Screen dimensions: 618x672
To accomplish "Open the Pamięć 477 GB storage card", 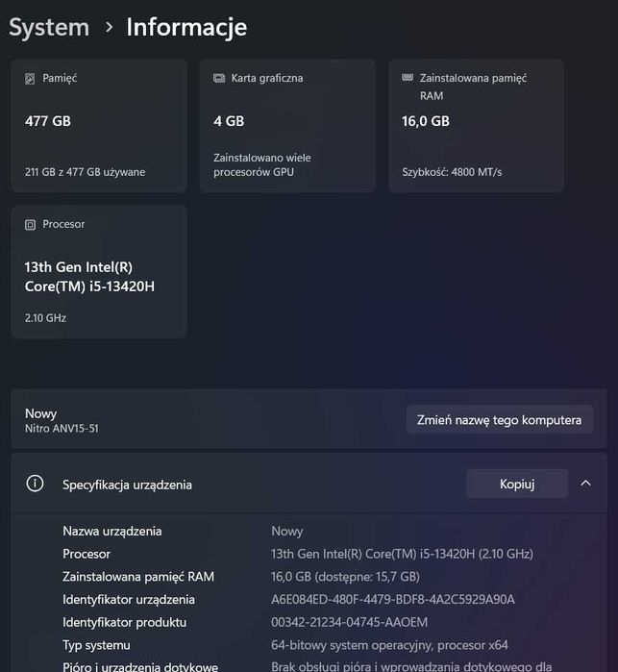I will [x=99, y=126].
